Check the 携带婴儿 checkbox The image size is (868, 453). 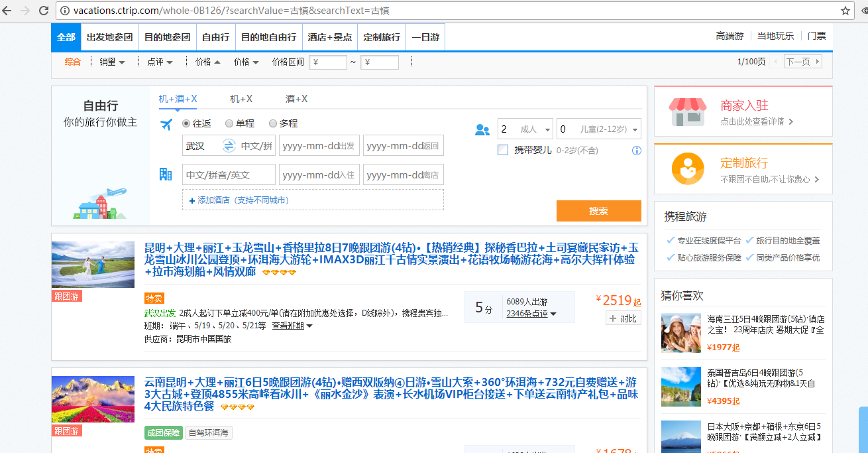(x=503, y=150)
